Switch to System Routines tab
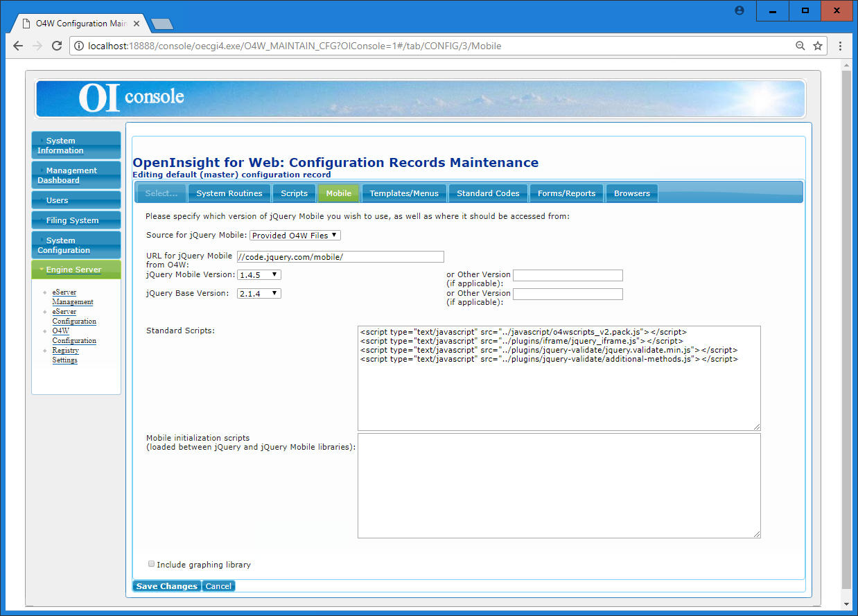The height and width of the screenshot is (616, 858). click(229, 193)
